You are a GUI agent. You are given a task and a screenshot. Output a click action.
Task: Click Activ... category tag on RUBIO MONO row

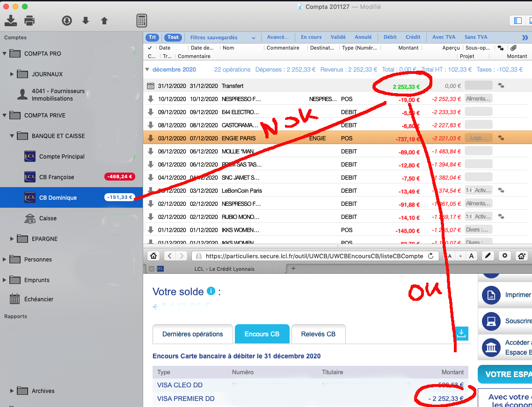(478, 217)
